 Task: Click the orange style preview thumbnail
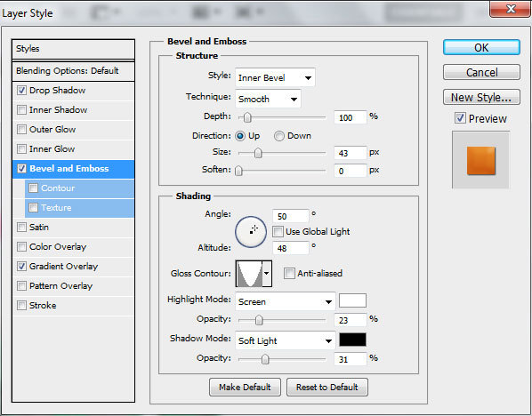[480, 161]
